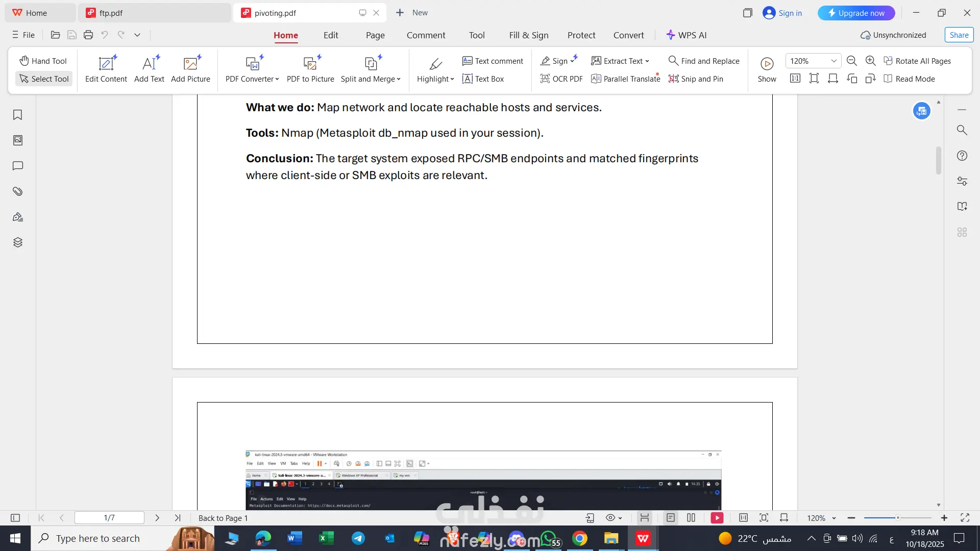Open the attachments paperclip panel

17,191
